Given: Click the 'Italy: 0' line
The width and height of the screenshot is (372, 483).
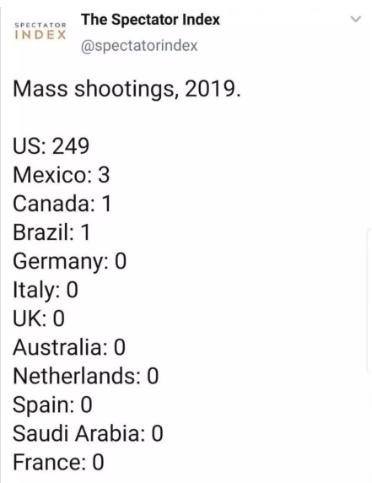Looking at the screenshot, I should click(x=45, y=290).
